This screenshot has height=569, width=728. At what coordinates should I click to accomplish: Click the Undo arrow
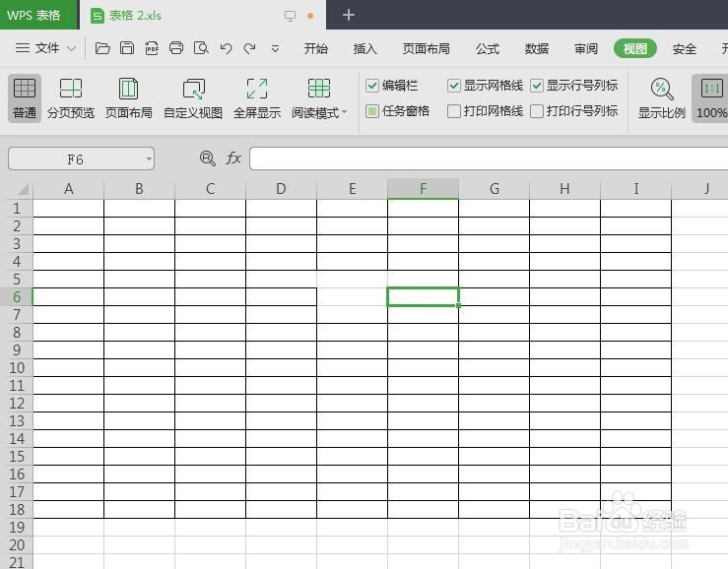point(227,48)
